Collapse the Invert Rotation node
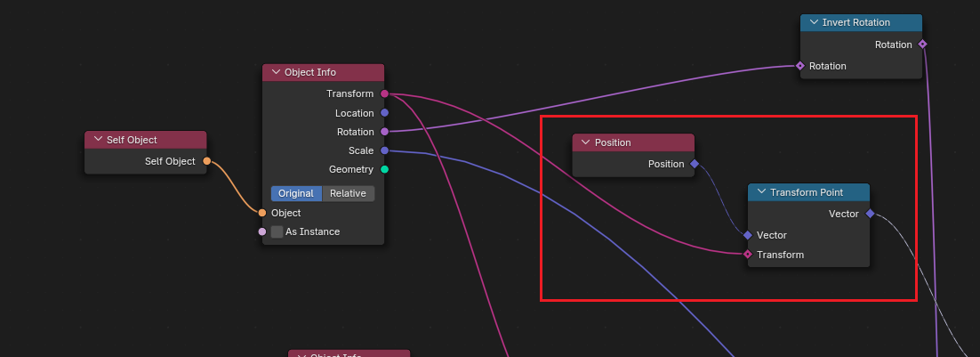The width and height of the screenshot is (980, 357). pos(814,22)
